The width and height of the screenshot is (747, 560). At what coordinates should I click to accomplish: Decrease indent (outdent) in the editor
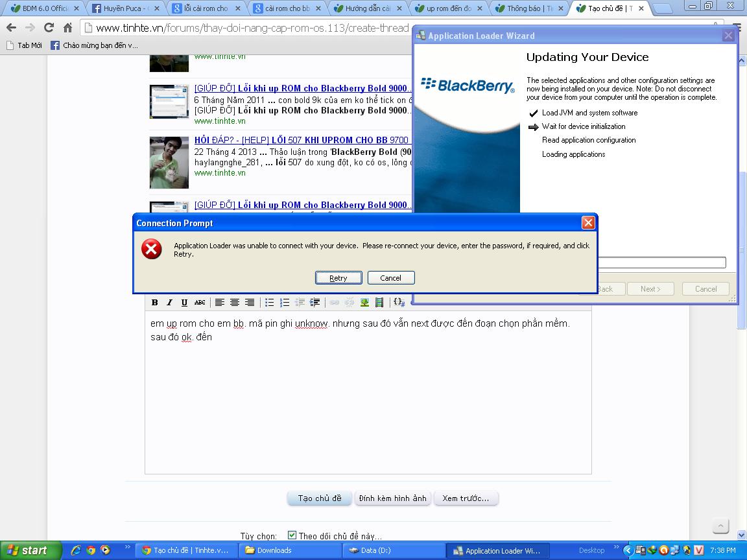click(x=300, y=303)
